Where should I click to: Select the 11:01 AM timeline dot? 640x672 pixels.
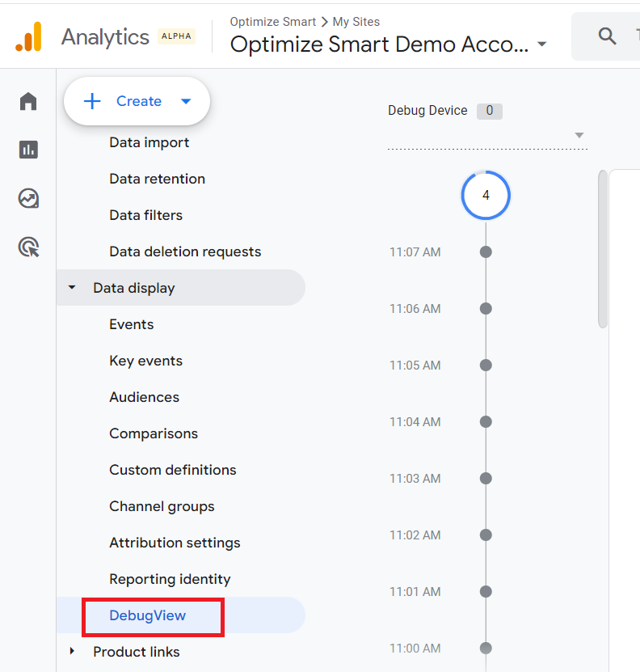tap(486, 591)
